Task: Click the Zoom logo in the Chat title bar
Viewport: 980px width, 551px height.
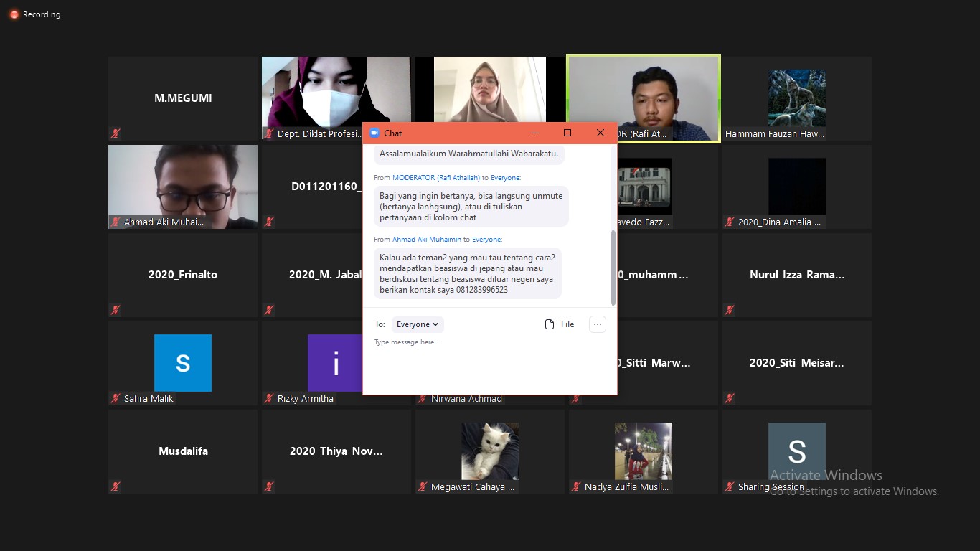Action: point(374,133)
